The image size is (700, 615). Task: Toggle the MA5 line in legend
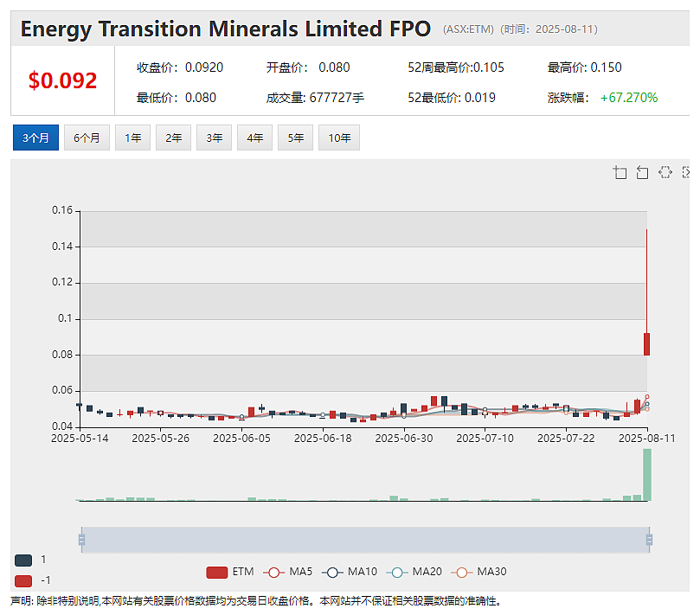point(287,572)
